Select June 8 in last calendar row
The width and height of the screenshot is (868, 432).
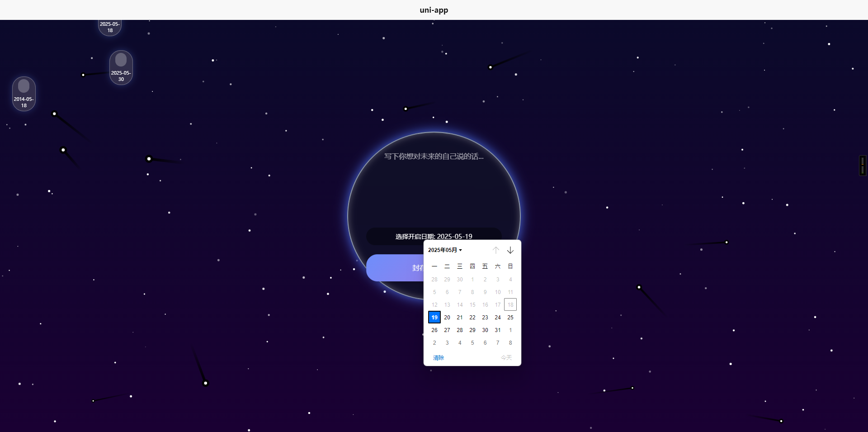510,343
